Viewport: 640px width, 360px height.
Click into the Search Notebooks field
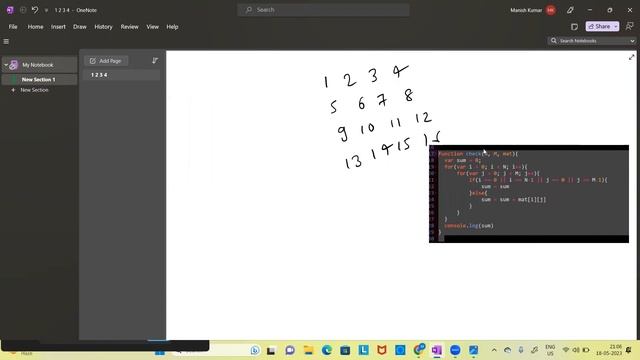588,41
